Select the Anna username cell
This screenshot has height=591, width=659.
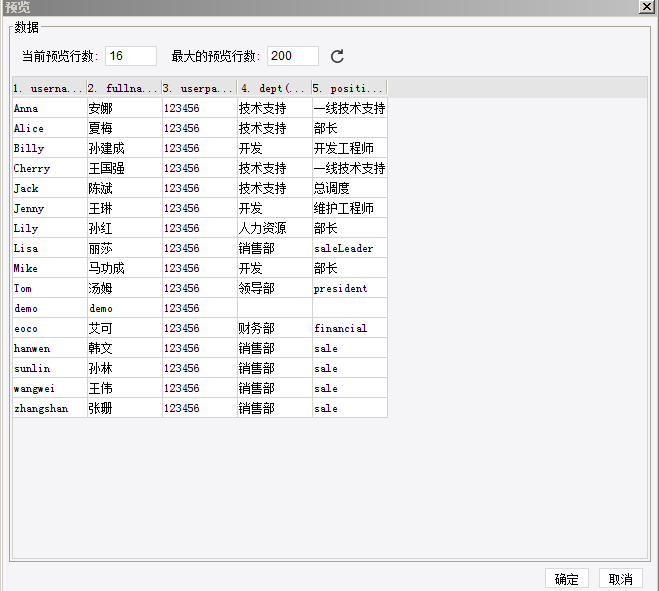[x=50, y=108]
